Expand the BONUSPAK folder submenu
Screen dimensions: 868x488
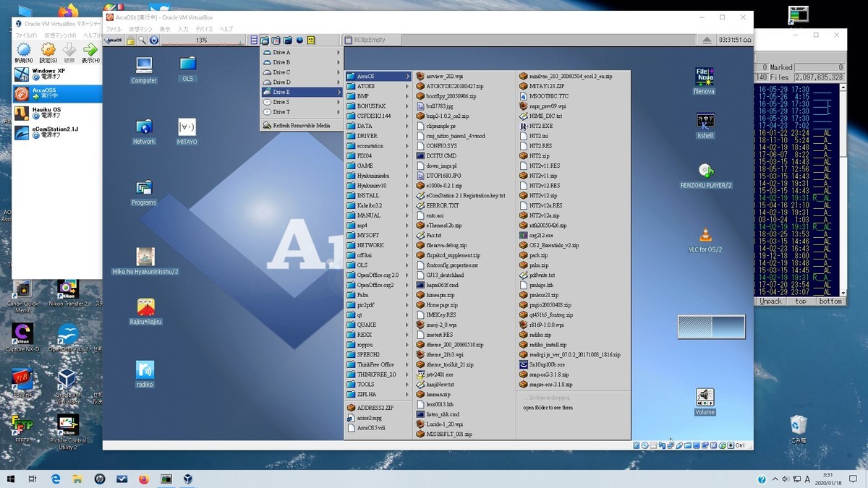coord(378,106)
